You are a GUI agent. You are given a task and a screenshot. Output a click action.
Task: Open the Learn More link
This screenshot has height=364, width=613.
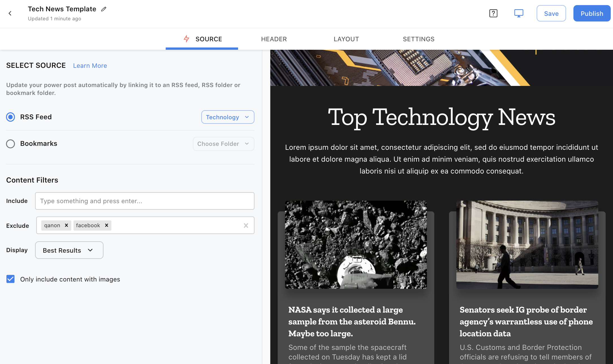tap(90, 65)
